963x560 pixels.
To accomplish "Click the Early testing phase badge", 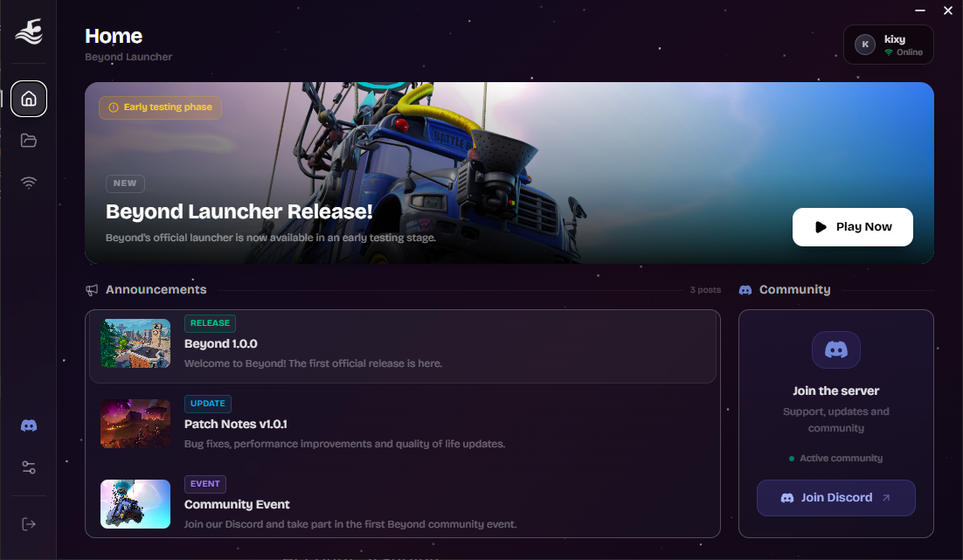I will (160, 107).
